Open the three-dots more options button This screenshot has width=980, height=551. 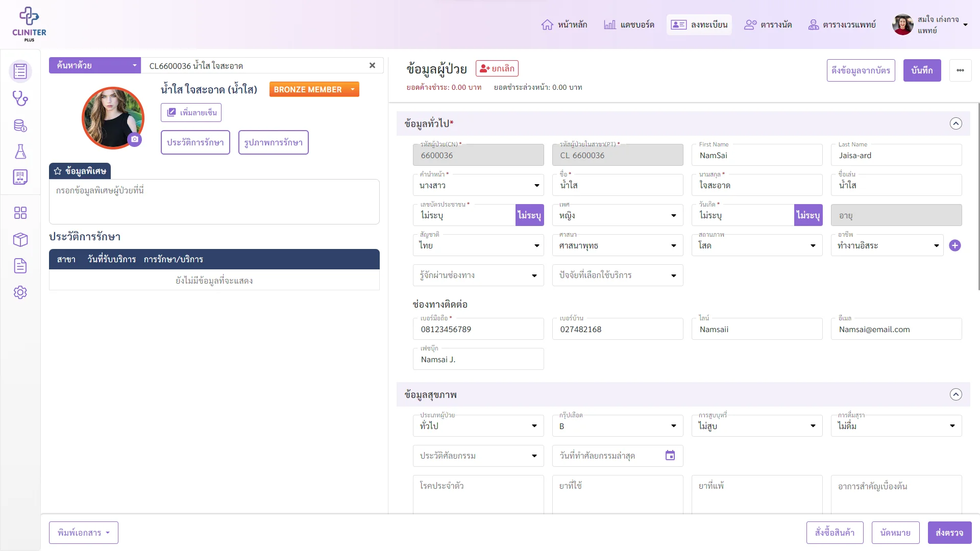click(x=960, y=70)
